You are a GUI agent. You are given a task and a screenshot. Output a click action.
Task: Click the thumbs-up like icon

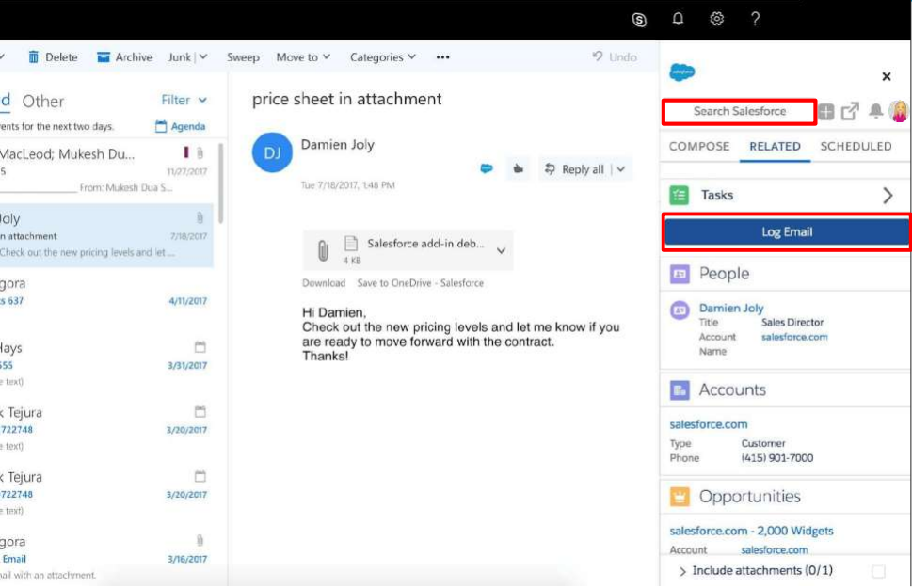pos(517,169)
